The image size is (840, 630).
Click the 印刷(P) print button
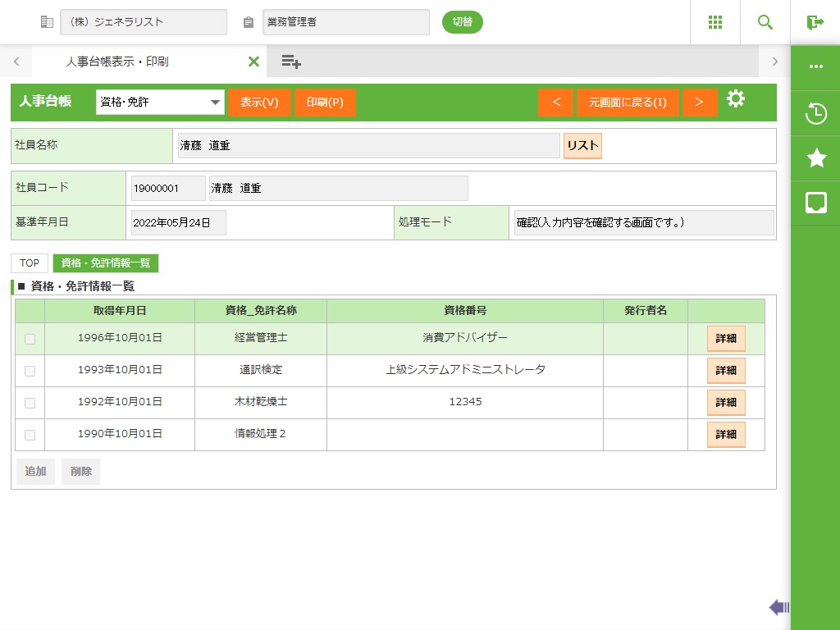click(x=325, y=103)
